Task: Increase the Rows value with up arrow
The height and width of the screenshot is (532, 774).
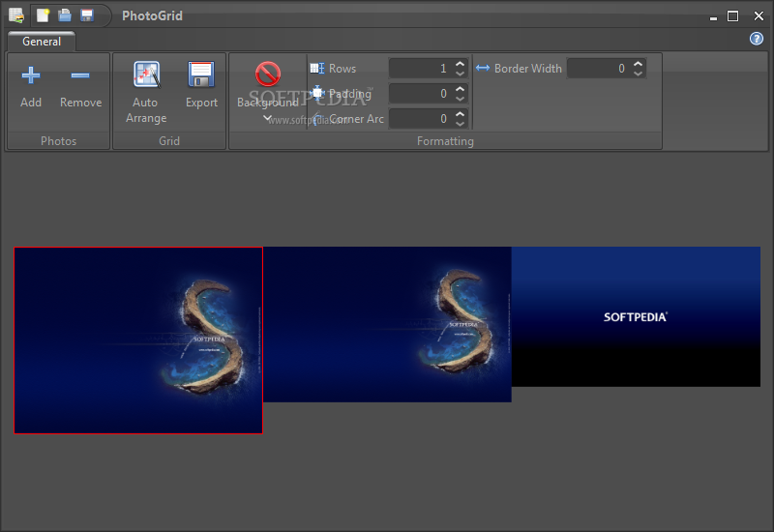Action: point(460,64)
